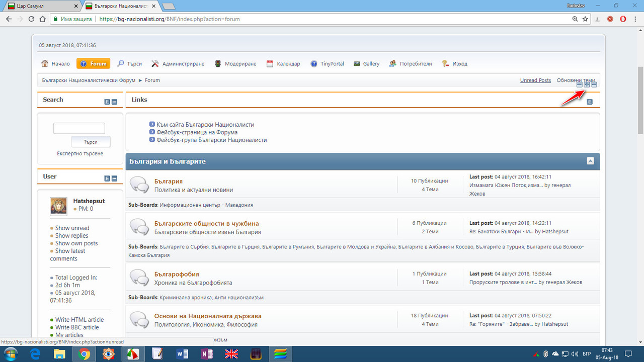Viewport: 644px width, 362px height.
Task: Click the E edit icon on Search block
Action: (x=107, y=102)
